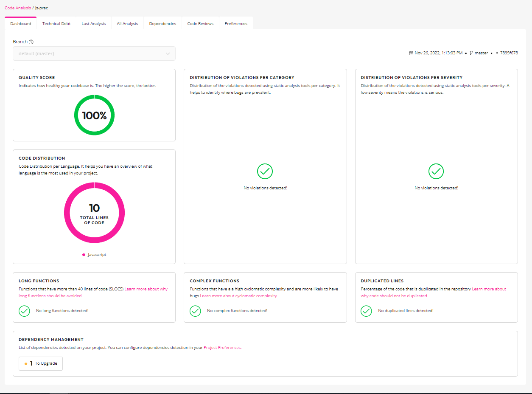This screenshot has height=394, width=532.
Task: Click the Long Functions green check icon
Action: (25, 311)
